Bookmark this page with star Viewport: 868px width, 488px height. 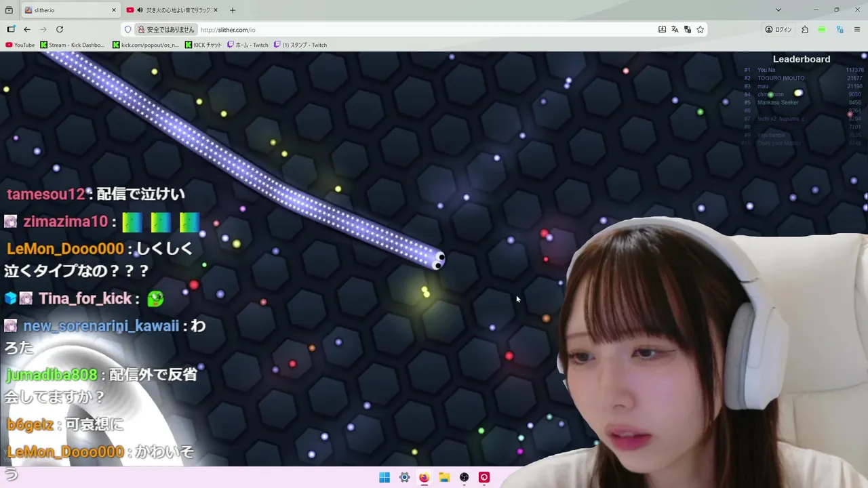pos(701,29)
